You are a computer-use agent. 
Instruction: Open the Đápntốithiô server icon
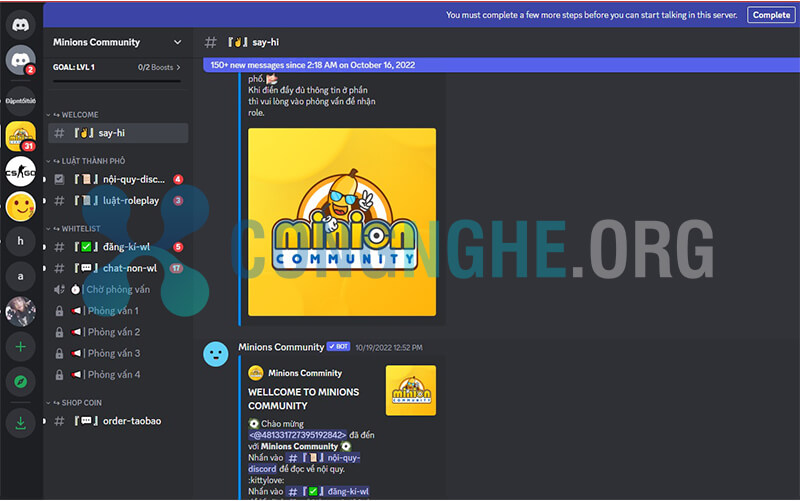tap(20, 101)
